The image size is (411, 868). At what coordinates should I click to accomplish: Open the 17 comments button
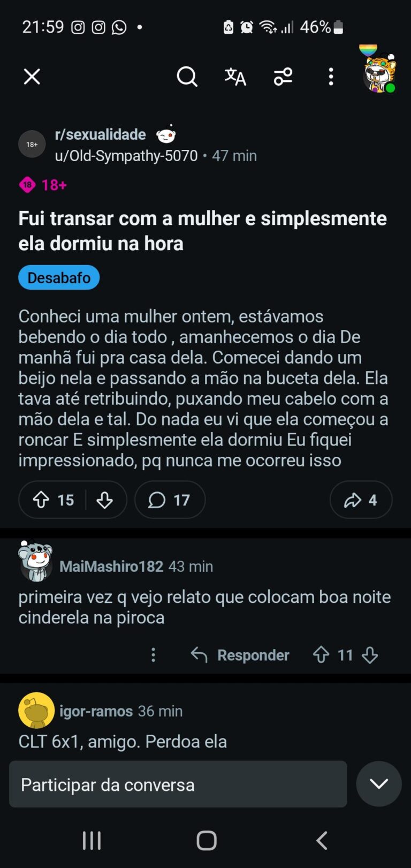coord(170,500)
